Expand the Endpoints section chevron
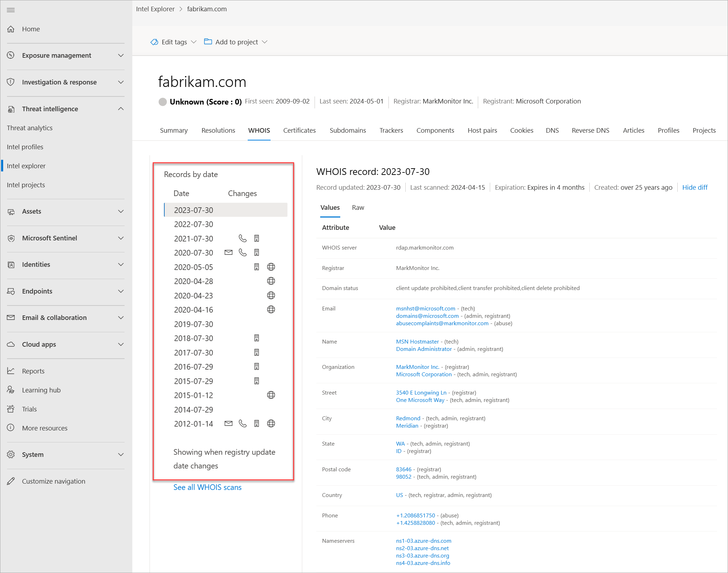 tap(121, 291)
